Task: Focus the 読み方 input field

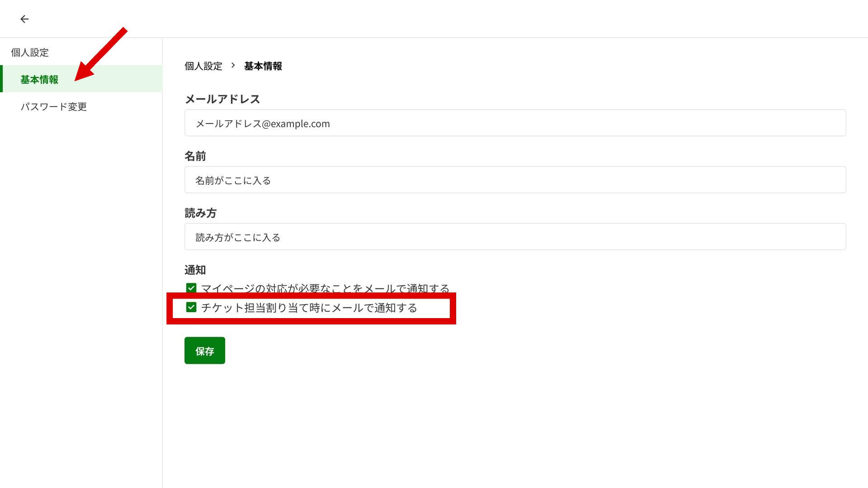Action: coord(515,237)
